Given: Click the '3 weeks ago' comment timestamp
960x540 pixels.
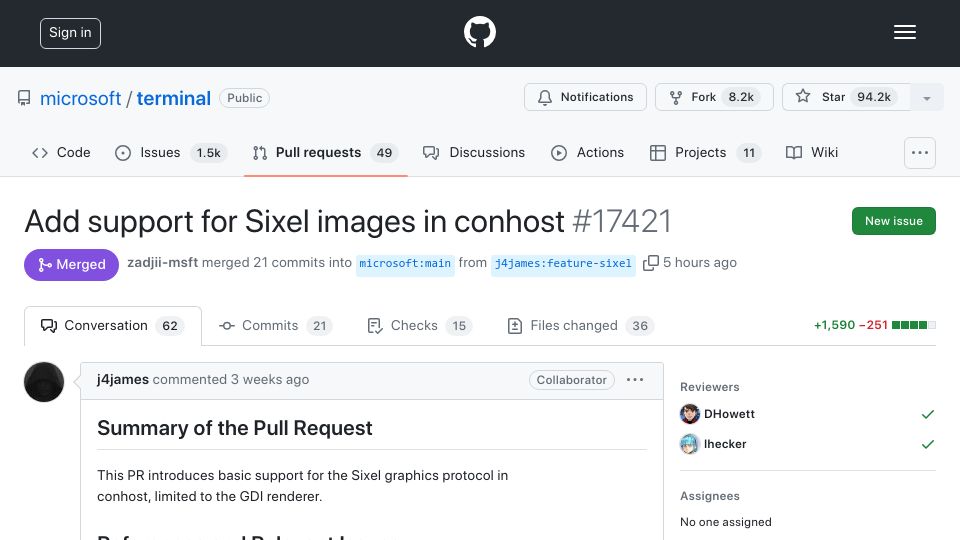Looking at the screenshot, I should (270, 380).
